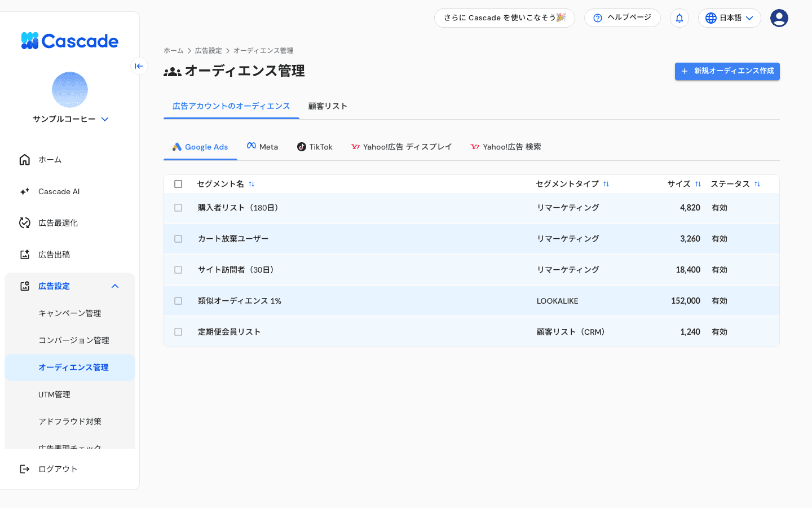Click the LOOKALIKE segment type cell
812x508 pixels.
(558, 301)
